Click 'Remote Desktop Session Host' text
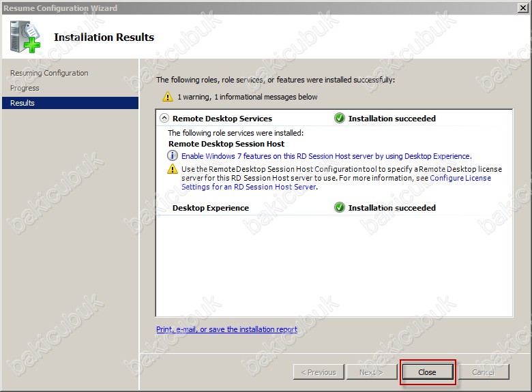The image size is (532, 392). [226, 144]
